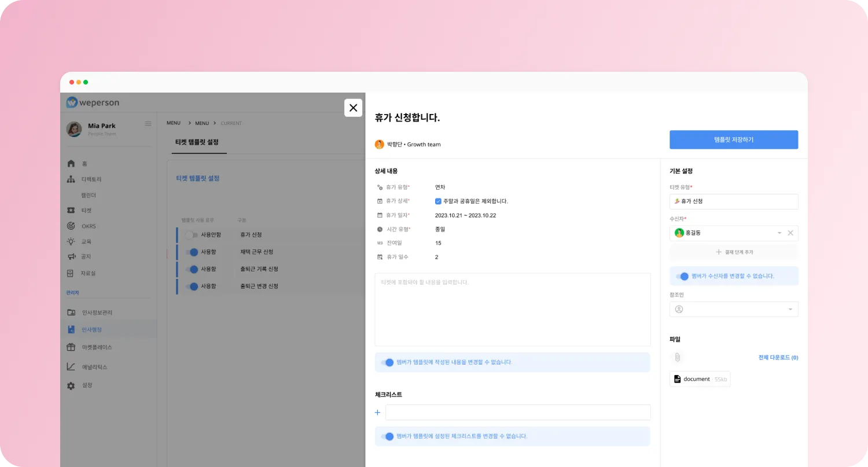
Task: Click the checklist input field
Action: [518, 413]
